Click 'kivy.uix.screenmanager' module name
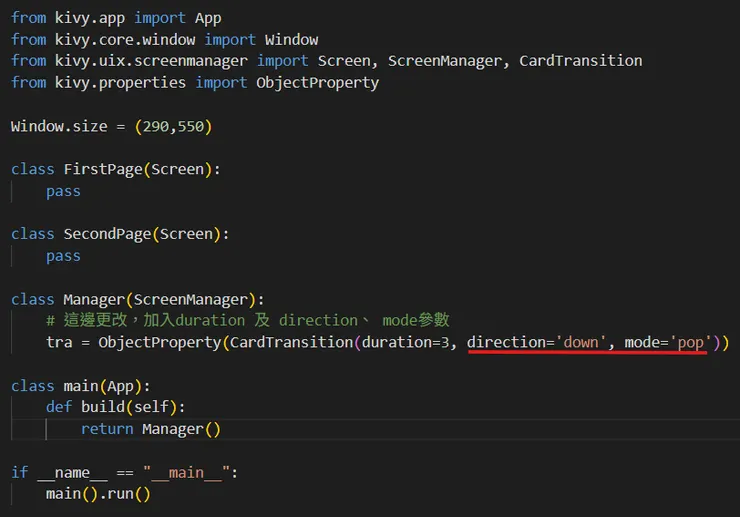This screenshot has height=517, width=740. 151,61
